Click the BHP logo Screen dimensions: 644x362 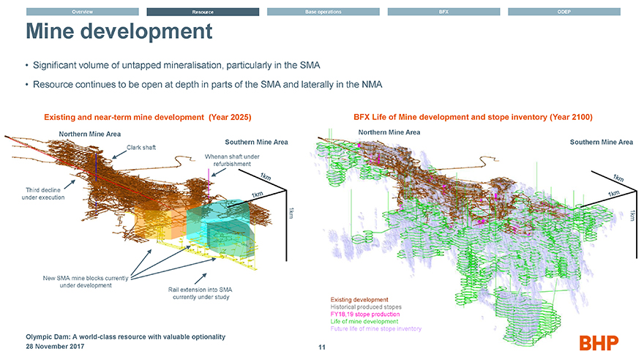[599, 342]
